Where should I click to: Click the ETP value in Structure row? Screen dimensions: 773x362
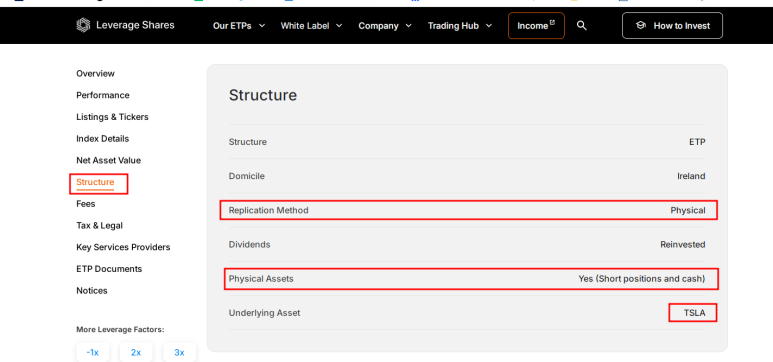(697, 142)
